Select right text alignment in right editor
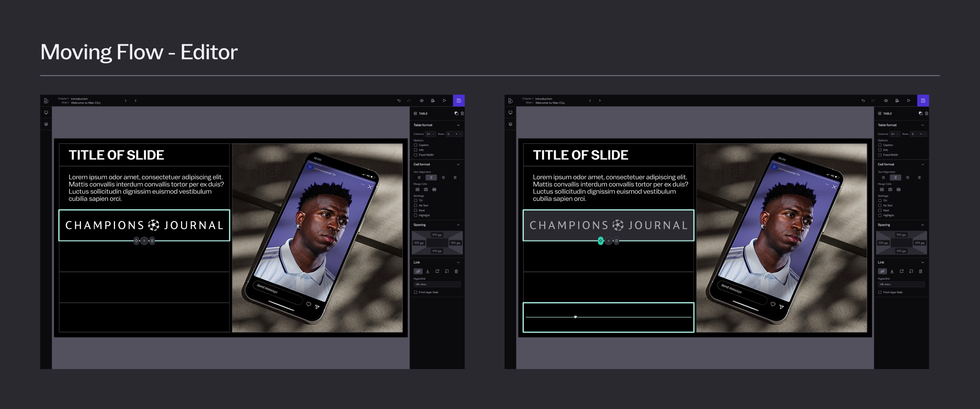The width and height of the screenshot is (980, 409). (907, 177)
